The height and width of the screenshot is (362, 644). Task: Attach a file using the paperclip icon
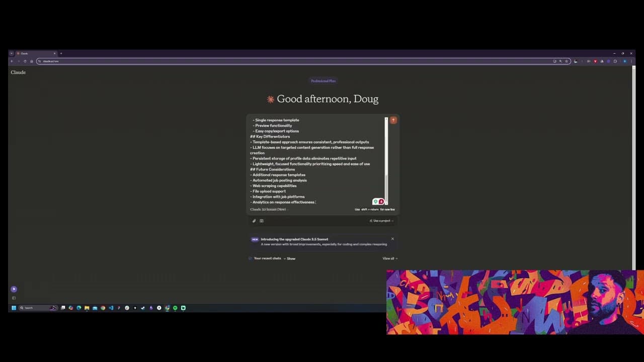pyautogui.click(x=254, y=221)
